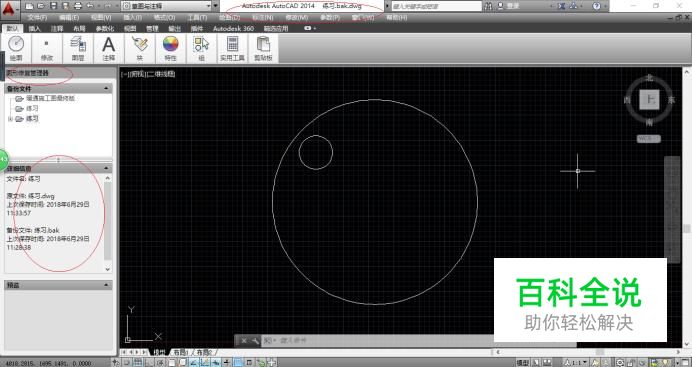Open the 实用工具 (Utilities) calculator panel
692x367 pixels.
(x=232, y=48)
